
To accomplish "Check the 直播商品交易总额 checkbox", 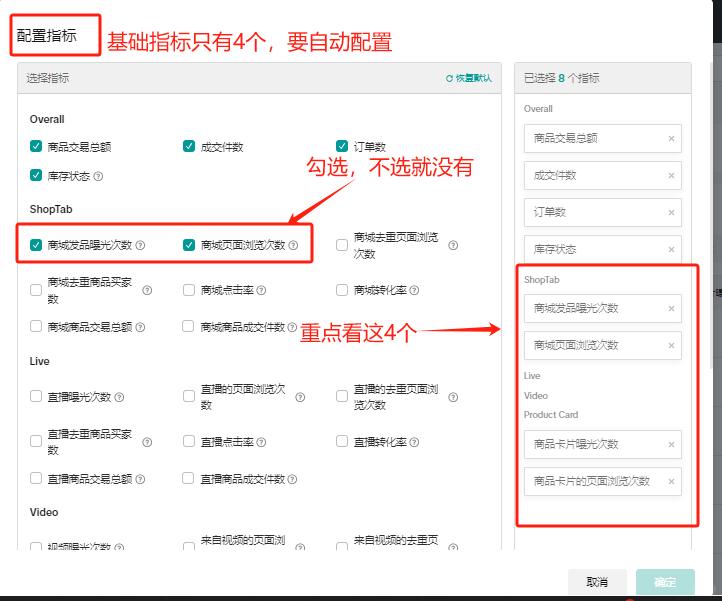I will click(36, 478).
